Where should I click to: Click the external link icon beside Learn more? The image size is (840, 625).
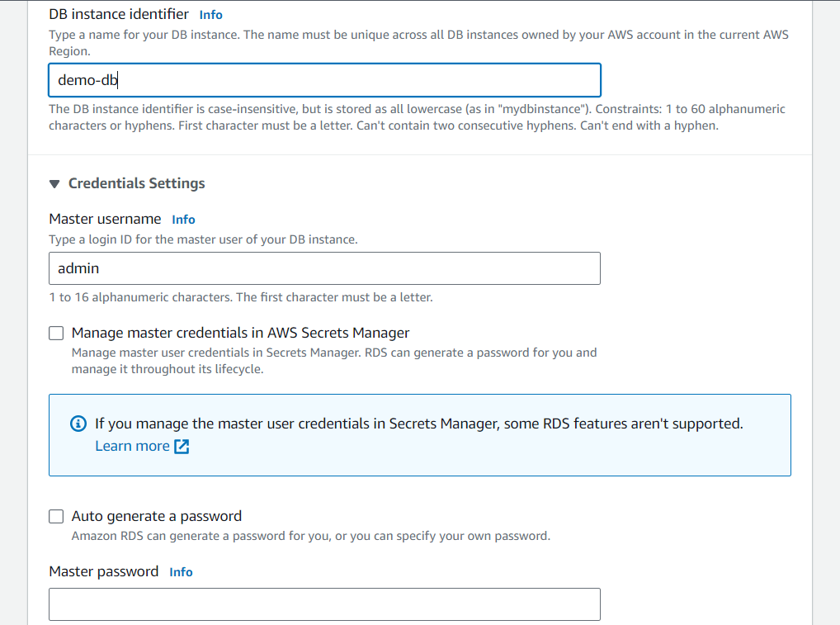tap(182, 446)
